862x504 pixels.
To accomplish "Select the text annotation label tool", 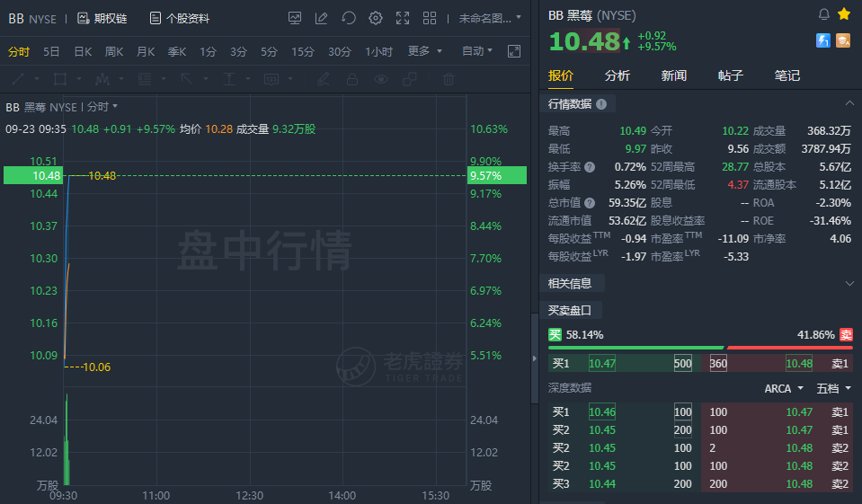I will coord(271,79).
